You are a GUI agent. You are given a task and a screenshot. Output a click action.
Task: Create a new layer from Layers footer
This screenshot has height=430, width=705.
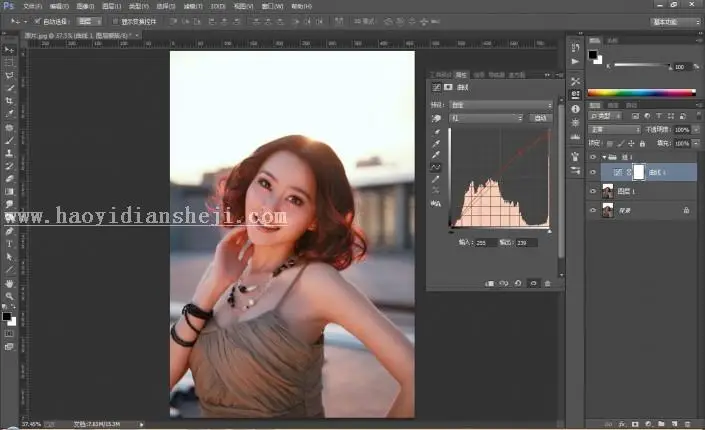(x=674, y=424)
